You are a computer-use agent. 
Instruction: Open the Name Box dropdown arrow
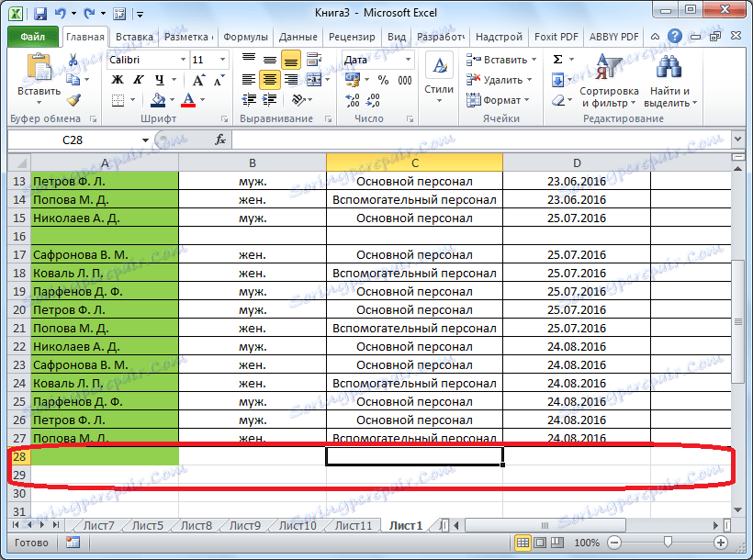click(x=145, y=140)
